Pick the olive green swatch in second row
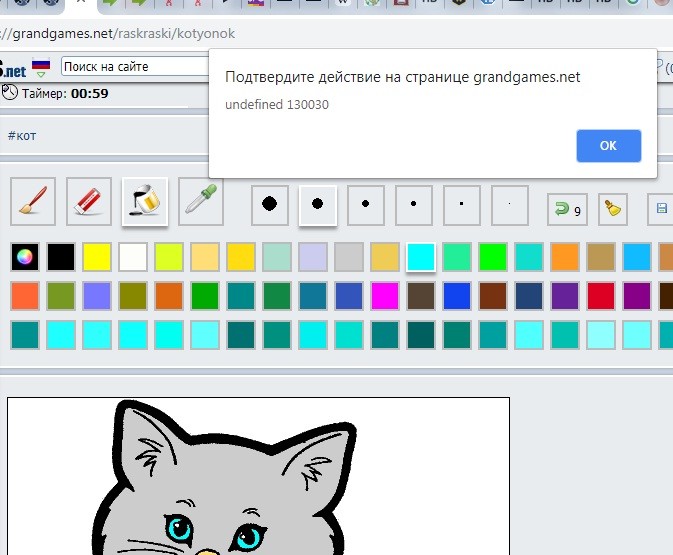This screenshot has width=673, height=555. 61,295
